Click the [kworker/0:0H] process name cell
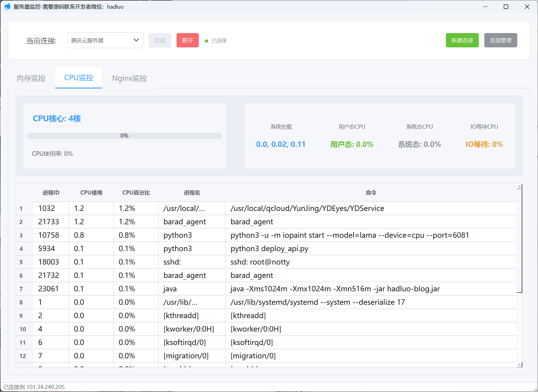Screen dimensions: 538x392 [192, 329]
